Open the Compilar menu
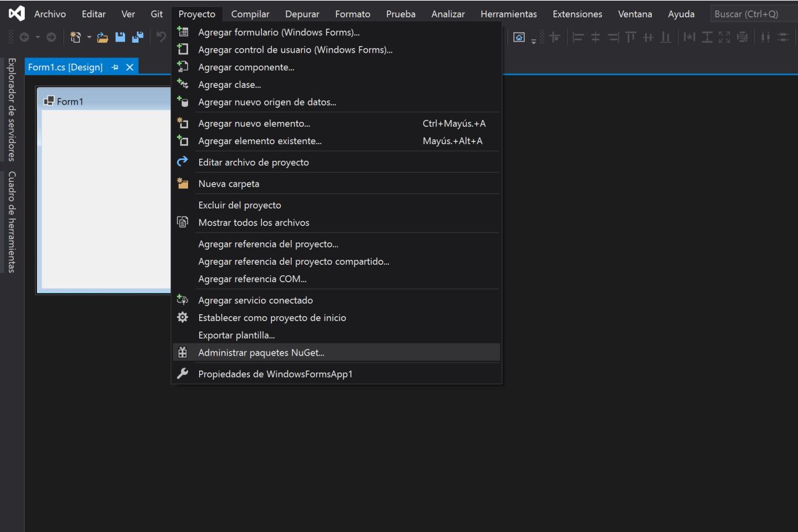The image size is (798, 532). (x=250, y=14)
